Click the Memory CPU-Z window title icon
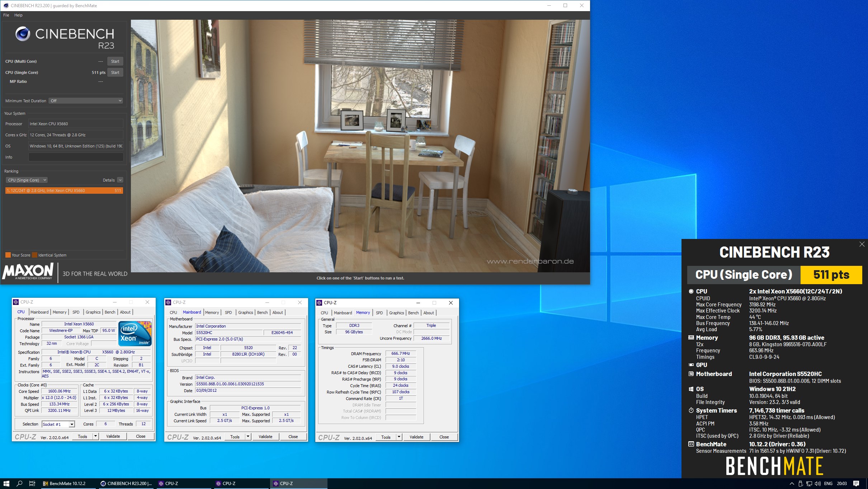868x489 pixels. point(319,303)
